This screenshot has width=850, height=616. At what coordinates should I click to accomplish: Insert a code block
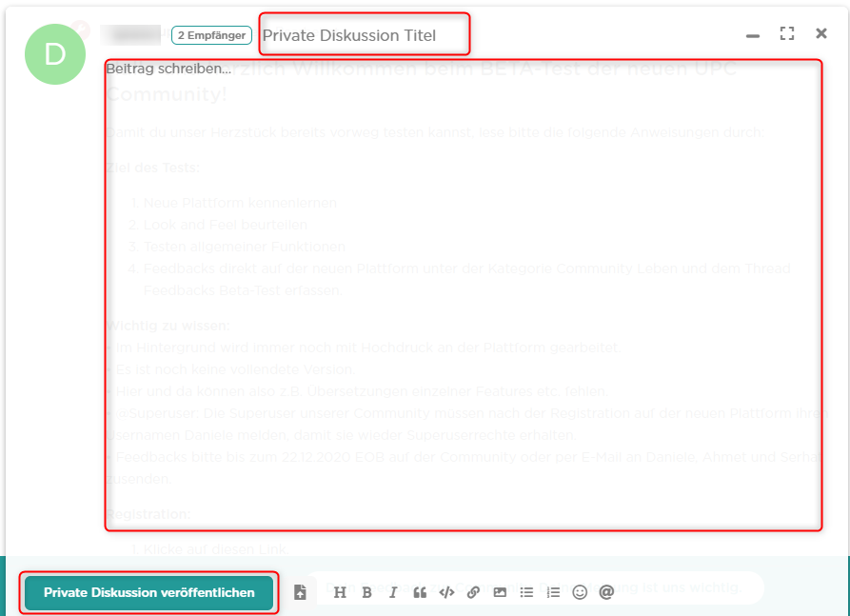446,592
